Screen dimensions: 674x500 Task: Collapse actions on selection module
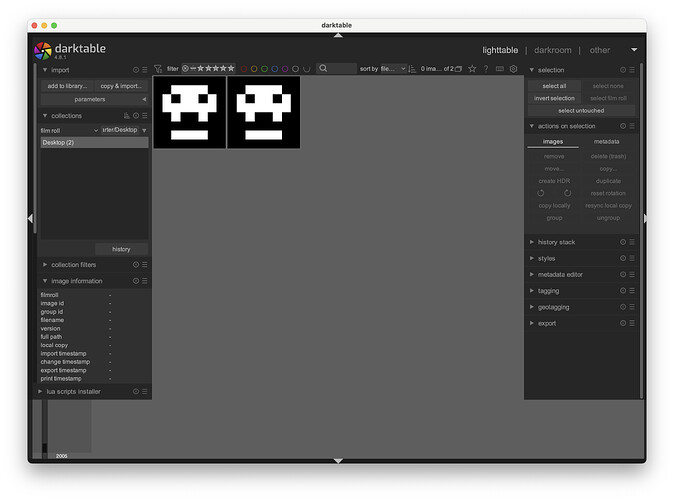pyautogui.click(x=532, y=126)
